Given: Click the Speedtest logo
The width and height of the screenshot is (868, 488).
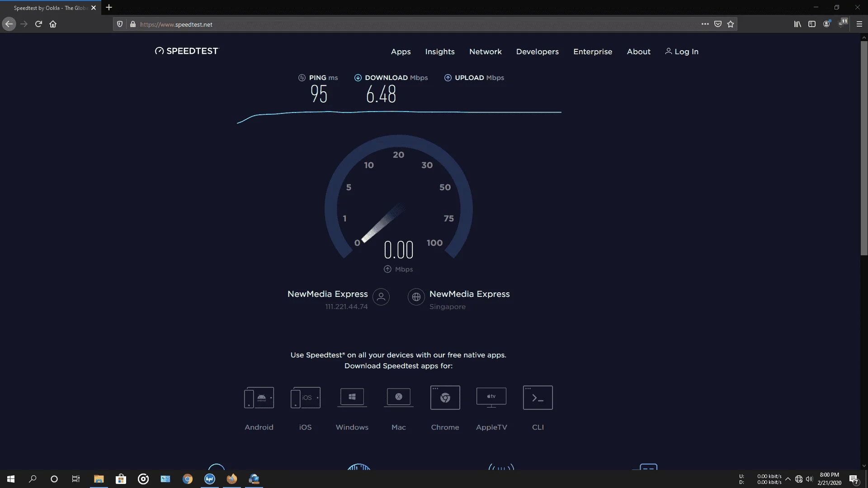Looking at the screenshot, I should click(186, 51).
